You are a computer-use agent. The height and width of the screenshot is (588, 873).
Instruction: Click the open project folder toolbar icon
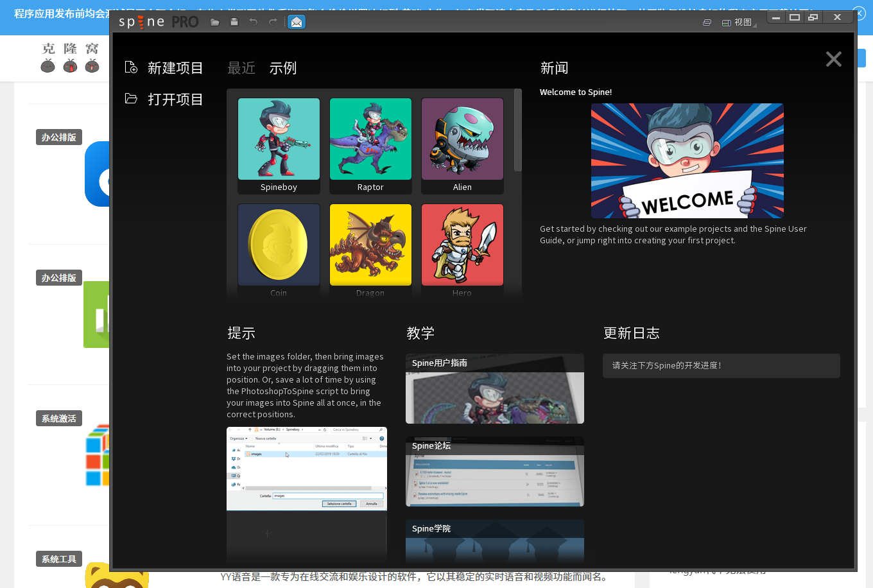(215, 22)
